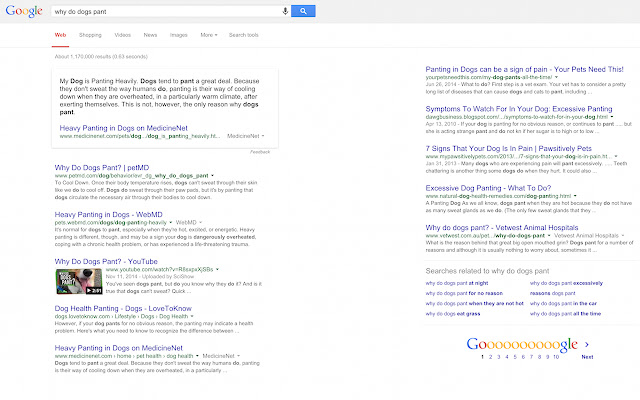Screen dimensions: 640x400
Task: Open Why do dogs pant? - Vetwest Animal Hospitals result
Action: point(502,228)
